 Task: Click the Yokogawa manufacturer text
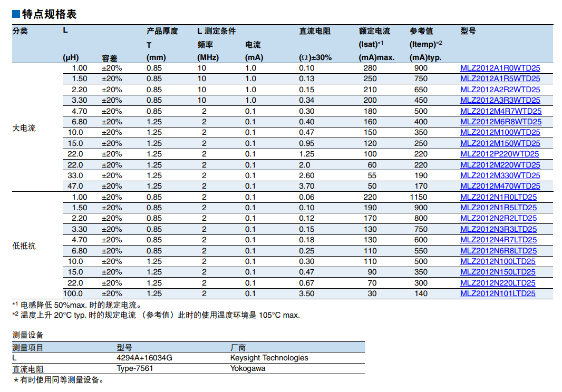[248, 368]
